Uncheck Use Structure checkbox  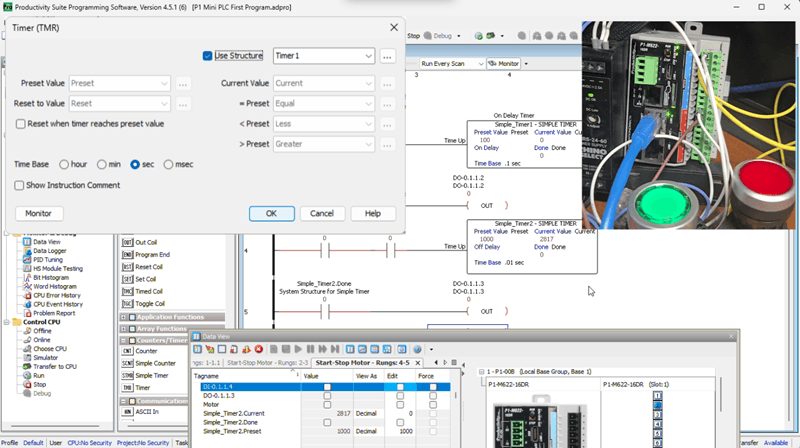pyautogui.click(x=207, y=56)
